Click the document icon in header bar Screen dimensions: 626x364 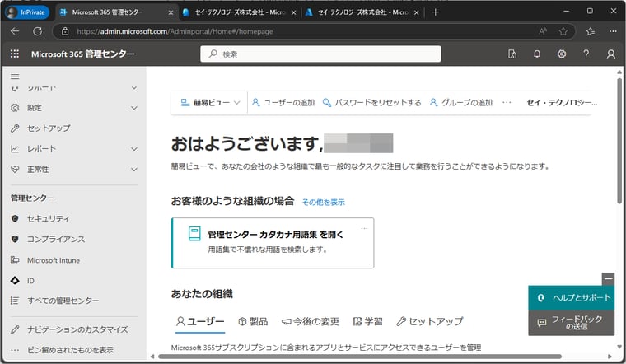pyautogui.click(x=512, y=54)
